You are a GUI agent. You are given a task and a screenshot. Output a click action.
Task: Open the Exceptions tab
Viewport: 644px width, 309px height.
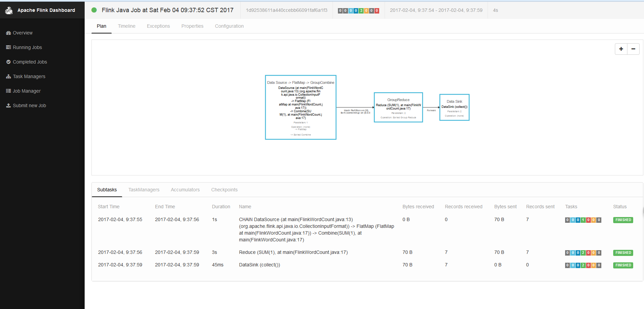tap(158, 26)
